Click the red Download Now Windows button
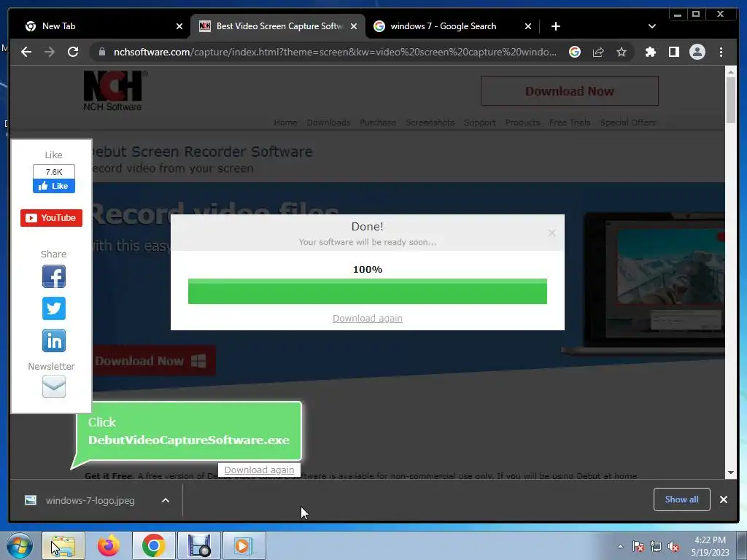The image size is (747, 560). [x=153, y=360]
